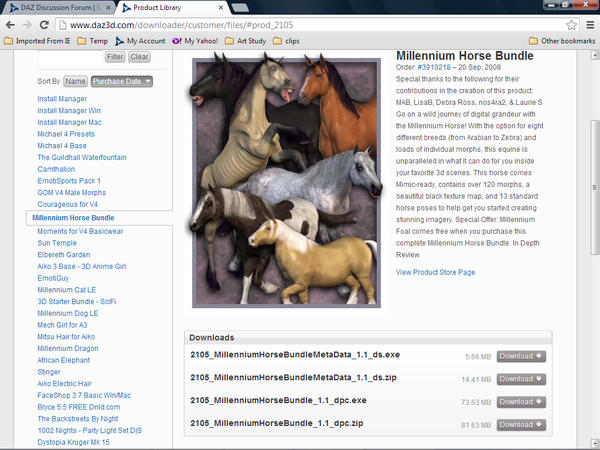Close the DAZ Discussion Forum tab
The width and height of the screenshot is (600, 450).
pyautogui.click(x=108, y=7)
